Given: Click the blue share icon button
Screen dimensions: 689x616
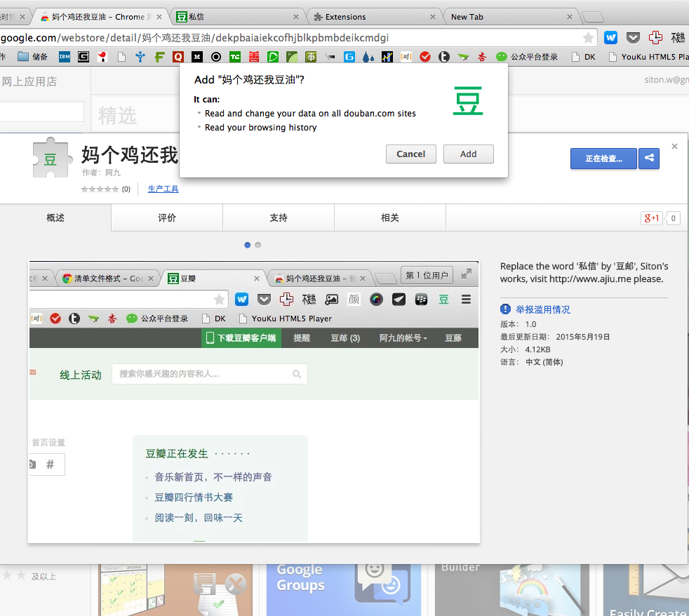Looking at the screenshot, I should (x=649, y=159).
